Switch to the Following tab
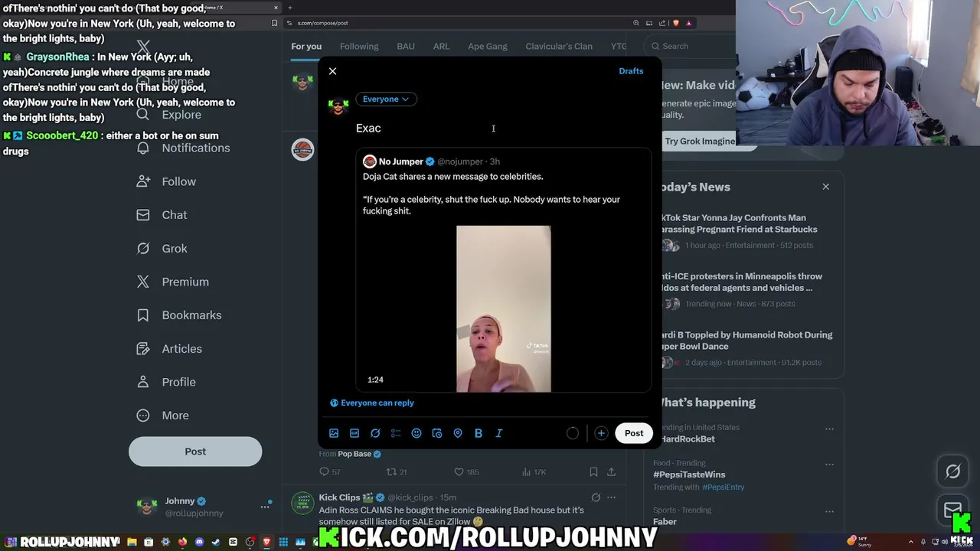 359,46
